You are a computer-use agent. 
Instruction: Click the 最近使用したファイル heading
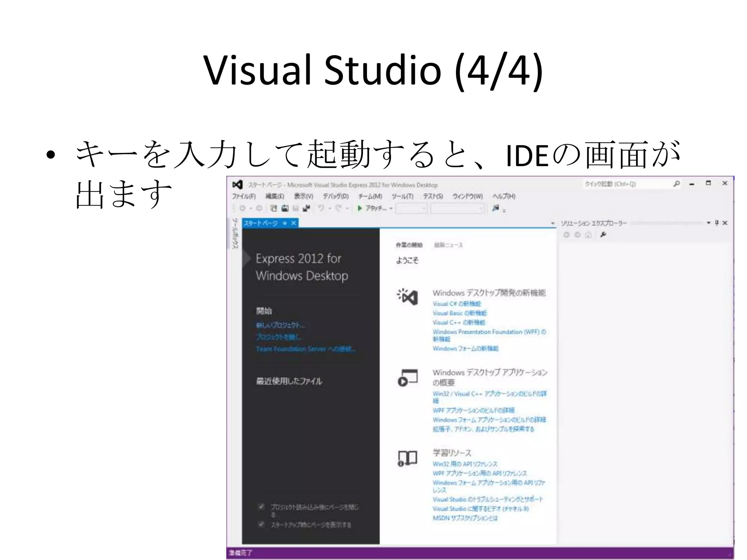pyautogui.click(x=289, y=381)
